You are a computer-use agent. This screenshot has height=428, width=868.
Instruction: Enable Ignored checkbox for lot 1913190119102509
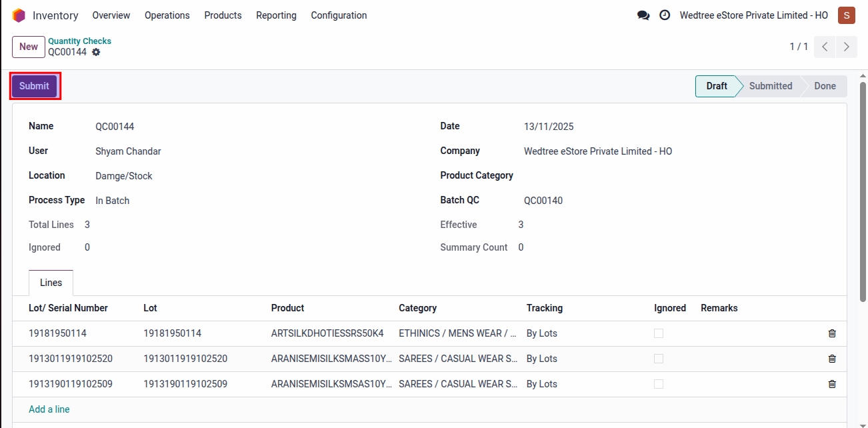(658, 384)
